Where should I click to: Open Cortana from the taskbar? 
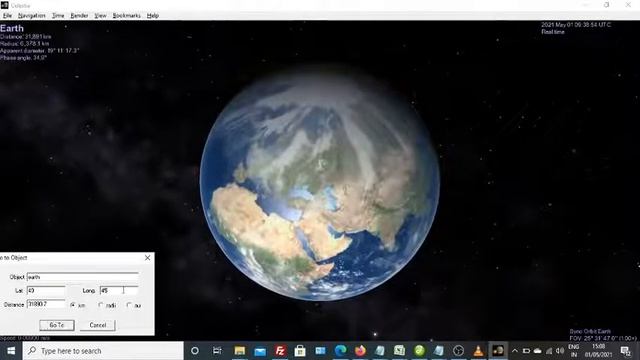pos(195,351)
